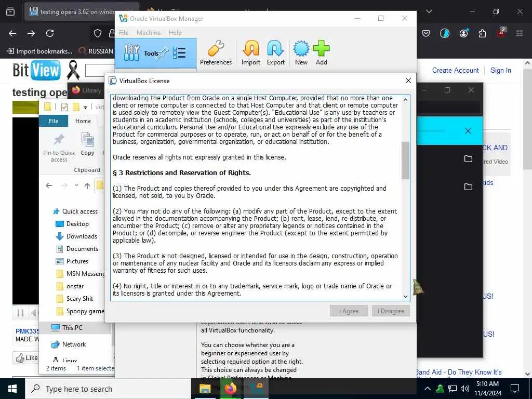Viewport: 532px width, 399px height.
Task: Click the I Agree button
Action: (x=349, y=311)
